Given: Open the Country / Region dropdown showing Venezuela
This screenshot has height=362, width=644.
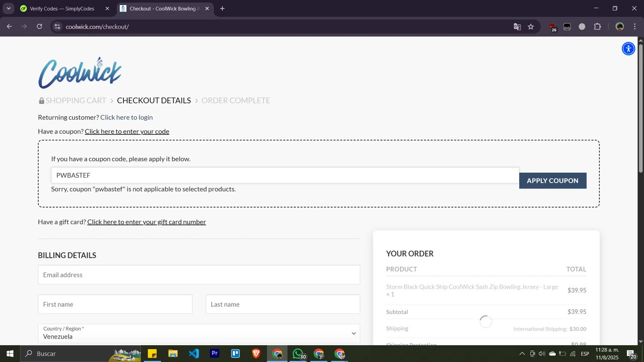Looking at the screenshot, I should click(199, 333).
